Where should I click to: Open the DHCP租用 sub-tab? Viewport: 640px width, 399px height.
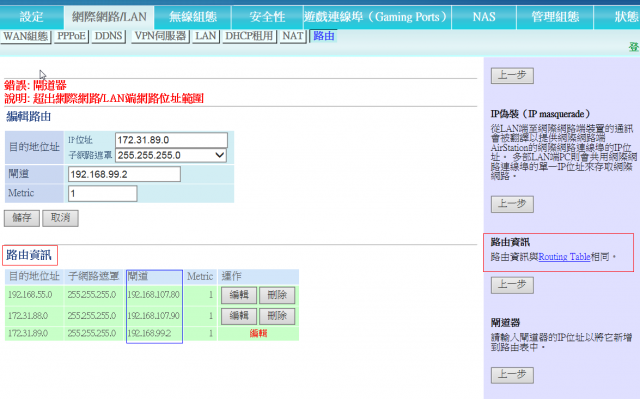249,36
